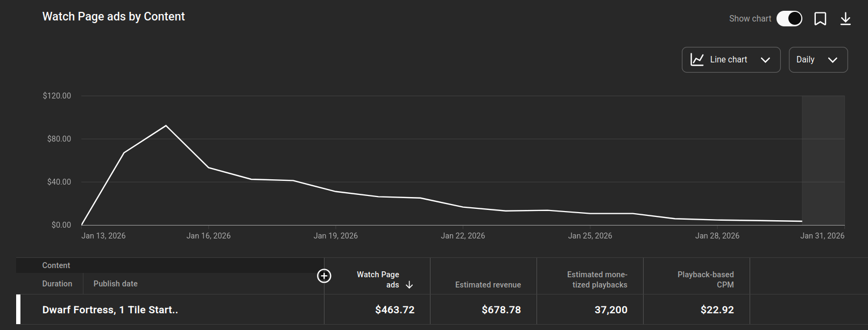Click the Duration column label
The image size is (868, 330).
point(57,284)
